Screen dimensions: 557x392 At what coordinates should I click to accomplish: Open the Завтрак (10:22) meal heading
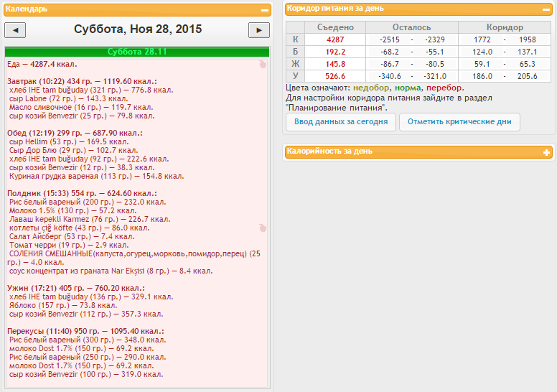click(x=82, y=81)
